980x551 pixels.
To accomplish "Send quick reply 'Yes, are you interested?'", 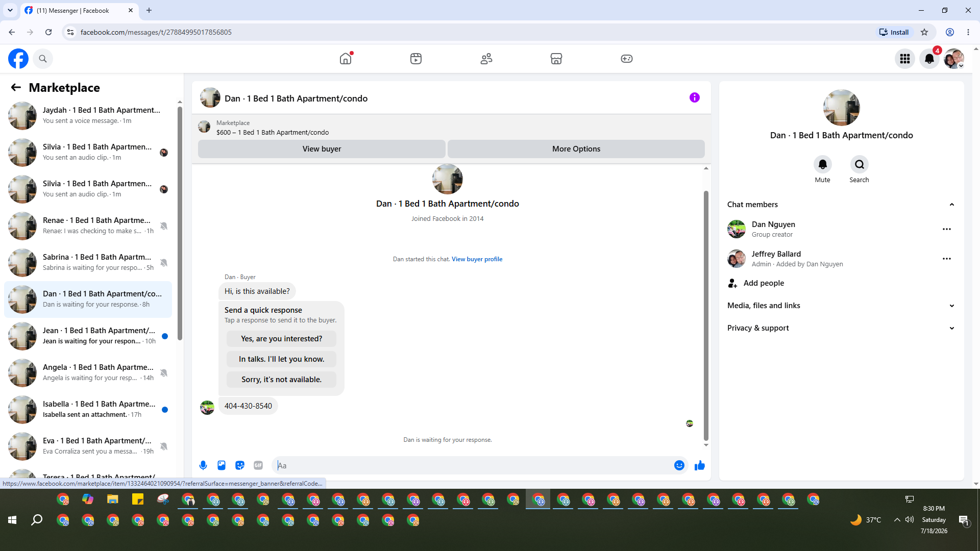I will 281,339.
